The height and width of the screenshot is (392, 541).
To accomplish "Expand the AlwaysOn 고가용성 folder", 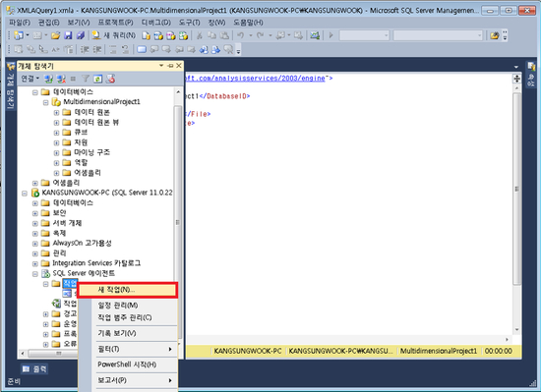I will point(35,244).
